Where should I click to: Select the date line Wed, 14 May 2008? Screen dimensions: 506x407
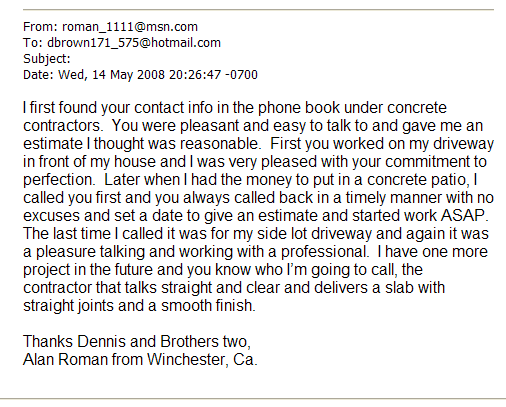click(111, 75)
